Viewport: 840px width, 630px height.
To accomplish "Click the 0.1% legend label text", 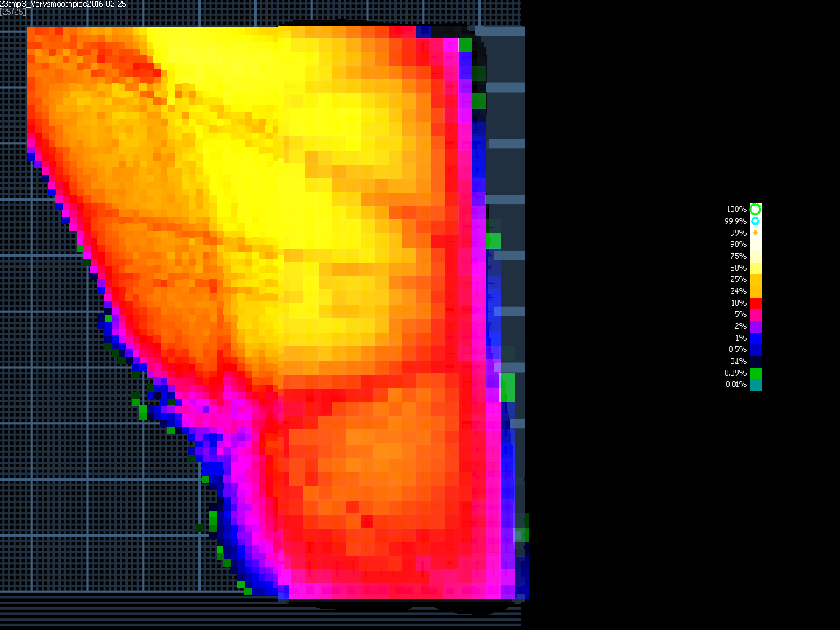I will 736,361.
